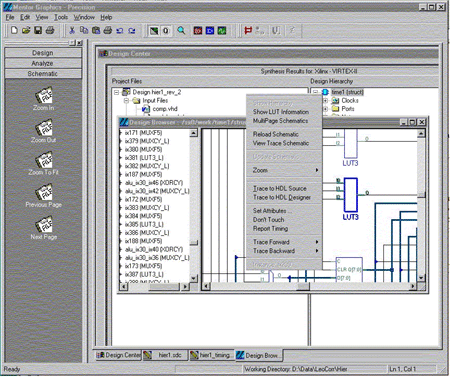Open the Trace Forward submenu

[284, 242]
